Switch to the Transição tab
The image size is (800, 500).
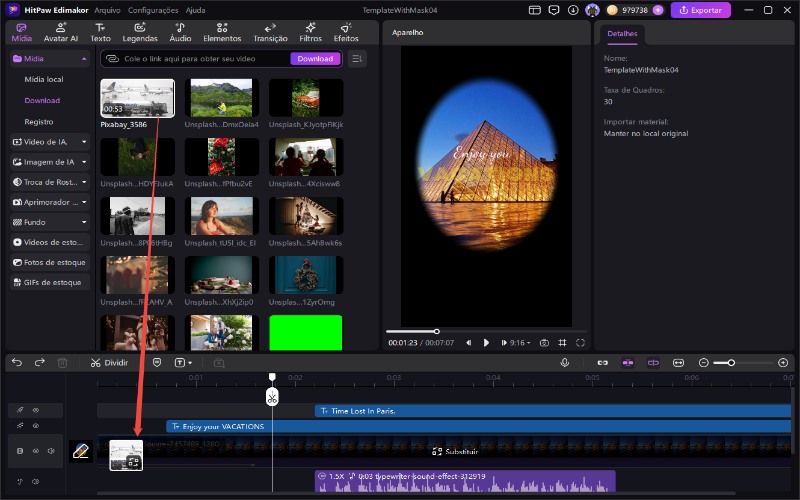(x=270, y=32)
